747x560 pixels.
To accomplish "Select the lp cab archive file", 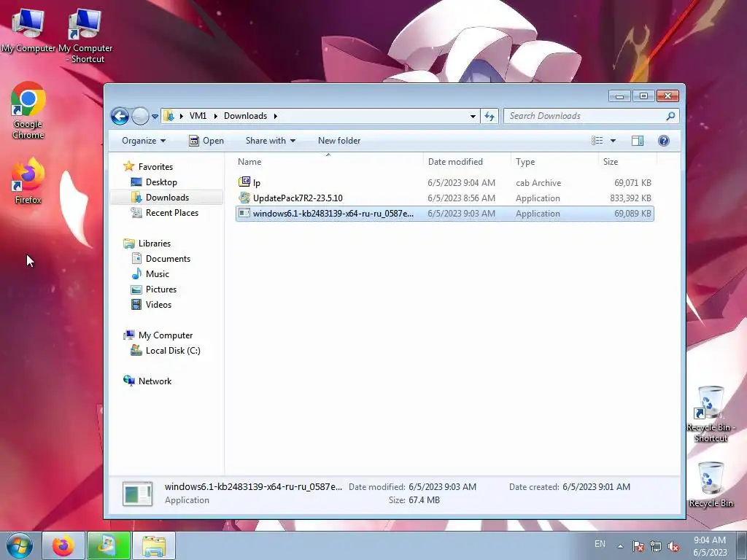I will click(x=444, y=182).
